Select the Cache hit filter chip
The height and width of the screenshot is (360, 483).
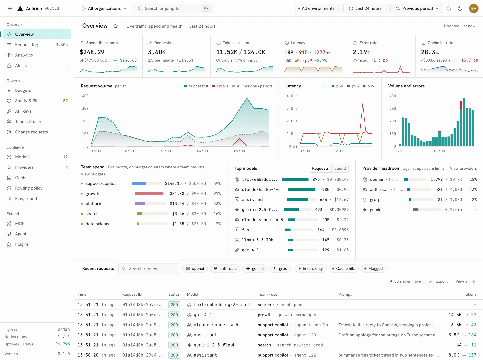(x=344, y=268)
